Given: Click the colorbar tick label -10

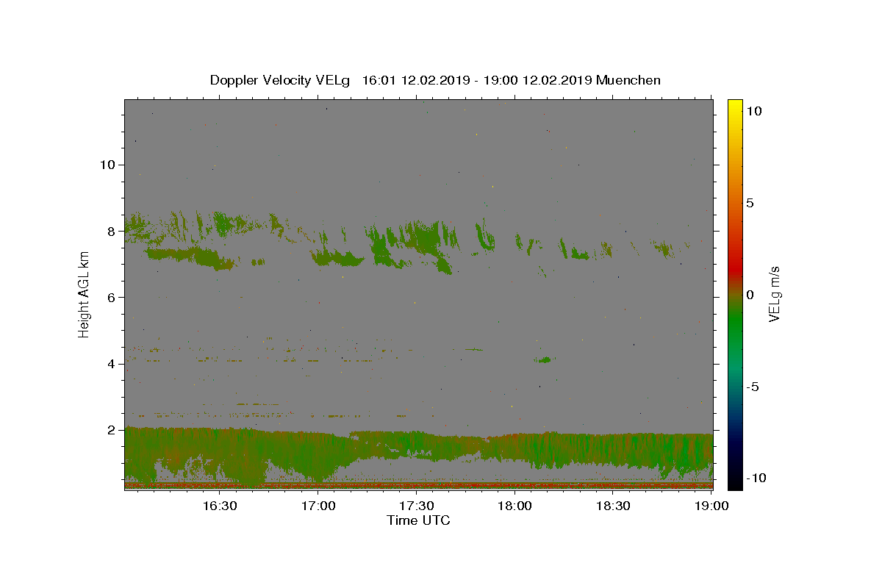Looking at the screenshot, I should pos(755,478).
